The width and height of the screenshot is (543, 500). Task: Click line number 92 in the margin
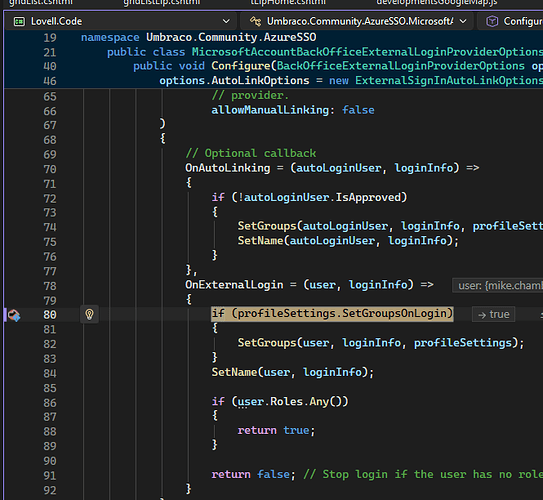coord(50,490)
